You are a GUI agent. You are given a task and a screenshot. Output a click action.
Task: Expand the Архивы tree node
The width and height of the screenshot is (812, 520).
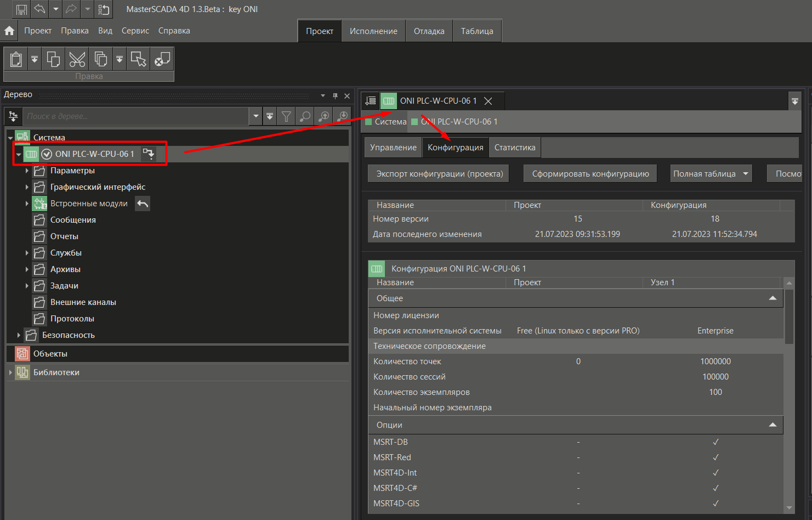coord(27,269)
